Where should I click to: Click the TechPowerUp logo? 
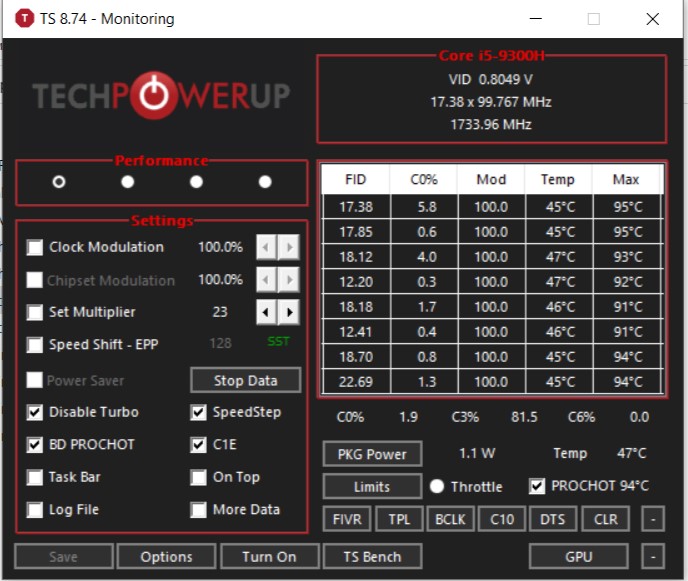point(161,95)
